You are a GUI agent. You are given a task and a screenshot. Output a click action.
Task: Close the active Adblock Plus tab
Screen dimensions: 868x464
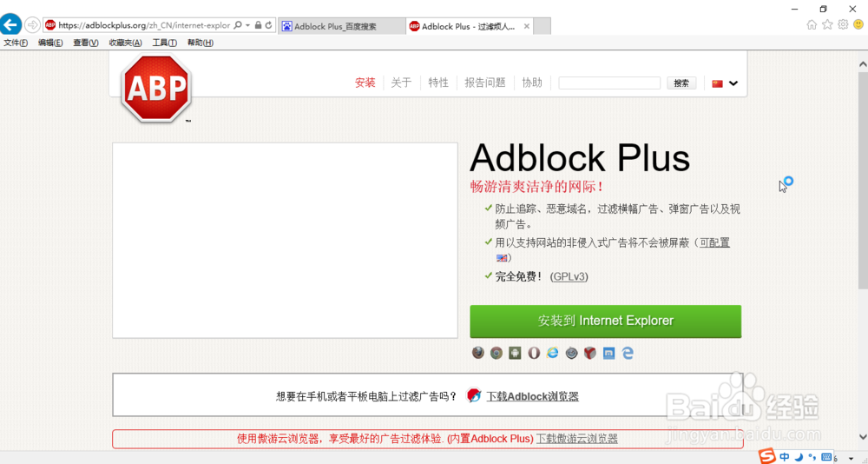(x=527, y=26)
